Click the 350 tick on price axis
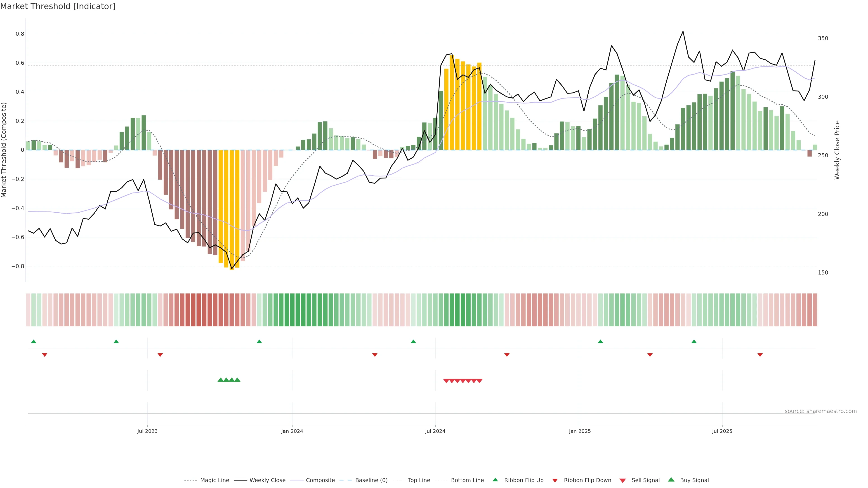 pyautogui.click(x=823, y=38)
